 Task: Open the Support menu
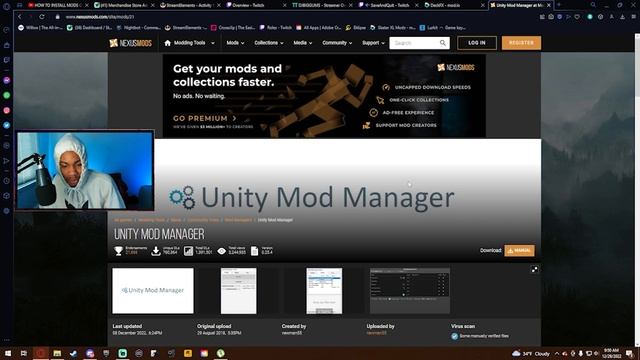click(373, 43)
